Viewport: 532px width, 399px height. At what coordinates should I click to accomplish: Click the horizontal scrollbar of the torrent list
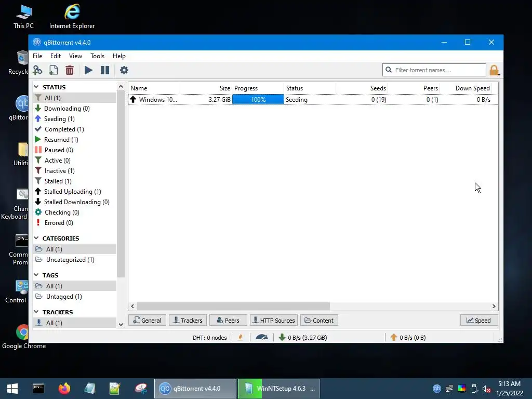[233, 307]
